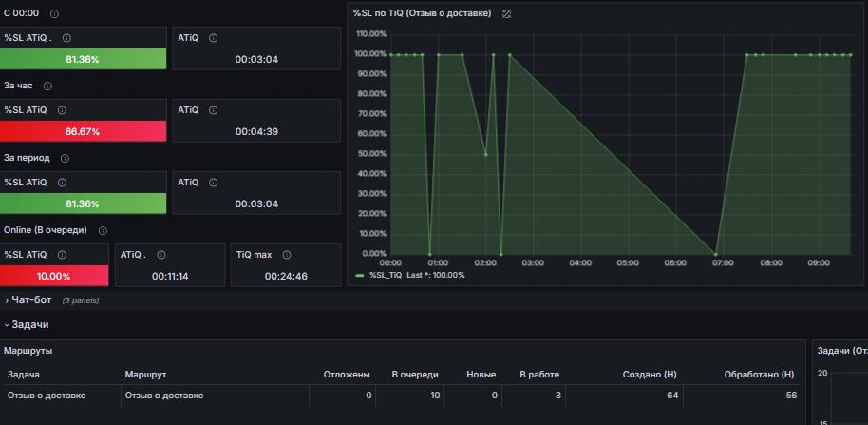Sort by the Создано (Н) column header
The width and height of the screenshot is (868, 425).
(650, 375)
